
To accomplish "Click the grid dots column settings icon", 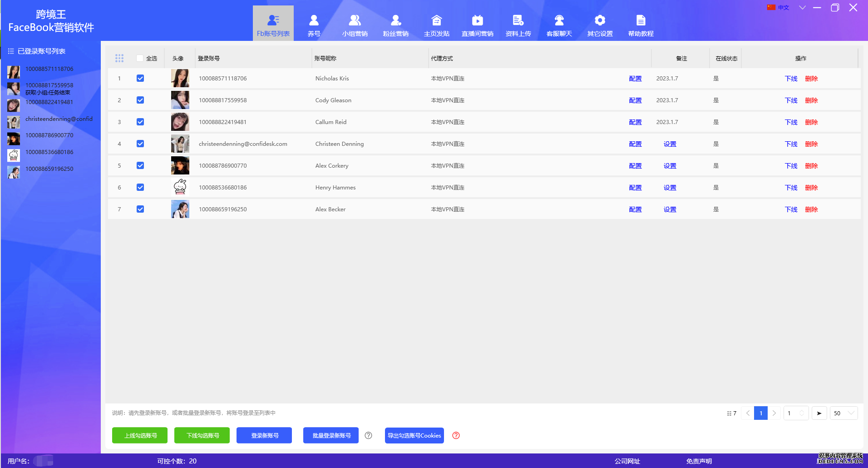I will click(119, 58).
